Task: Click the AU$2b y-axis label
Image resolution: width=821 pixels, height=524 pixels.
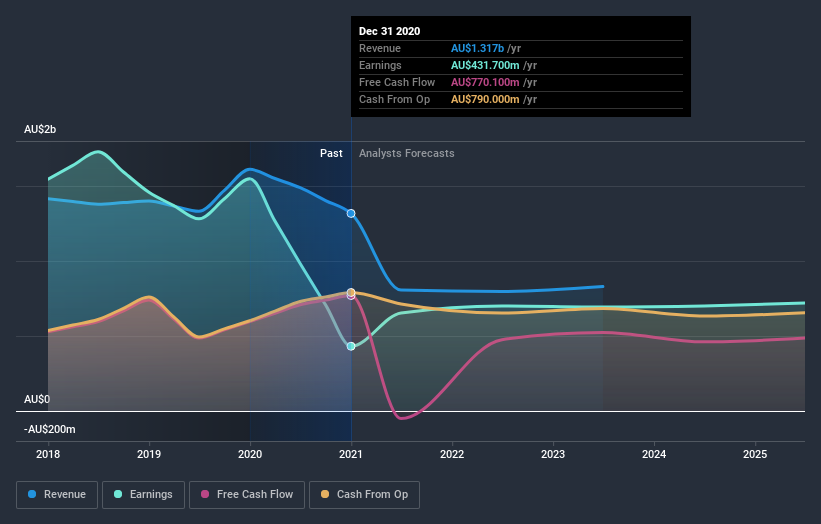Action: pos(40,130)
